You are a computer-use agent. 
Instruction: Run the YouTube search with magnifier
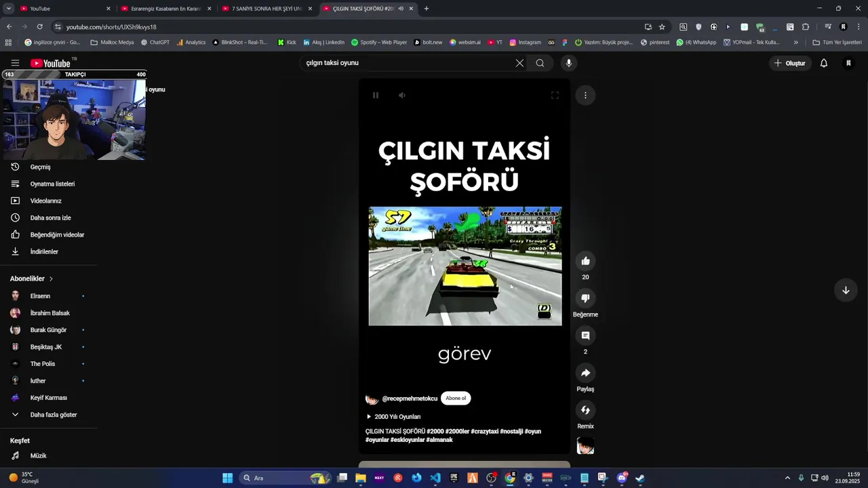540,63
